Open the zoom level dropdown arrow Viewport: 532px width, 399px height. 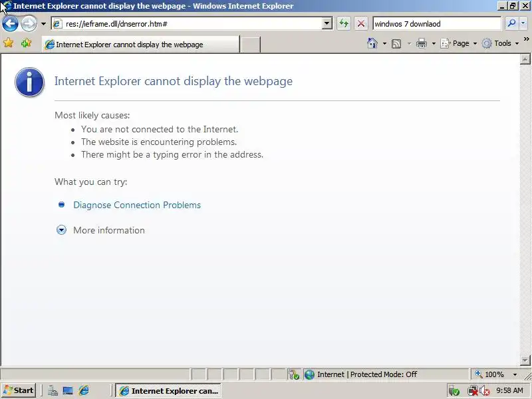[x=515, y=374]
